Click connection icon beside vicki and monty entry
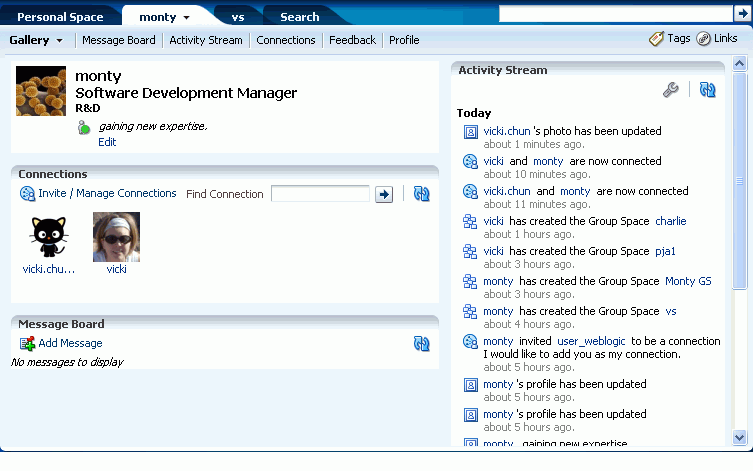 [470, 161]
